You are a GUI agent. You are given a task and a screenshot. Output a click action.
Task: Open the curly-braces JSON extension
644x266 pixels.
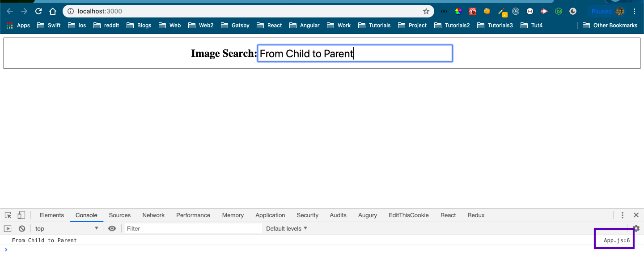pyautogui.click(x=444, y=11)
